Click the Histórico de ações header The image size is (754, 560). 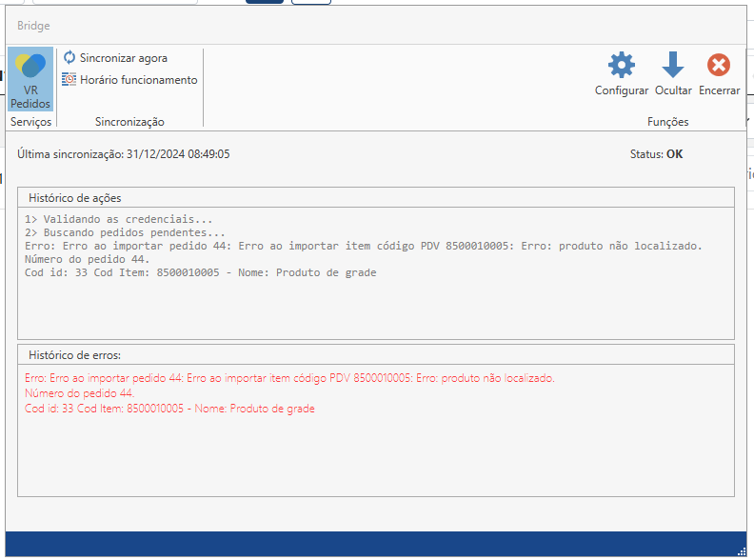pyautogui.click(x=74, y=197)
